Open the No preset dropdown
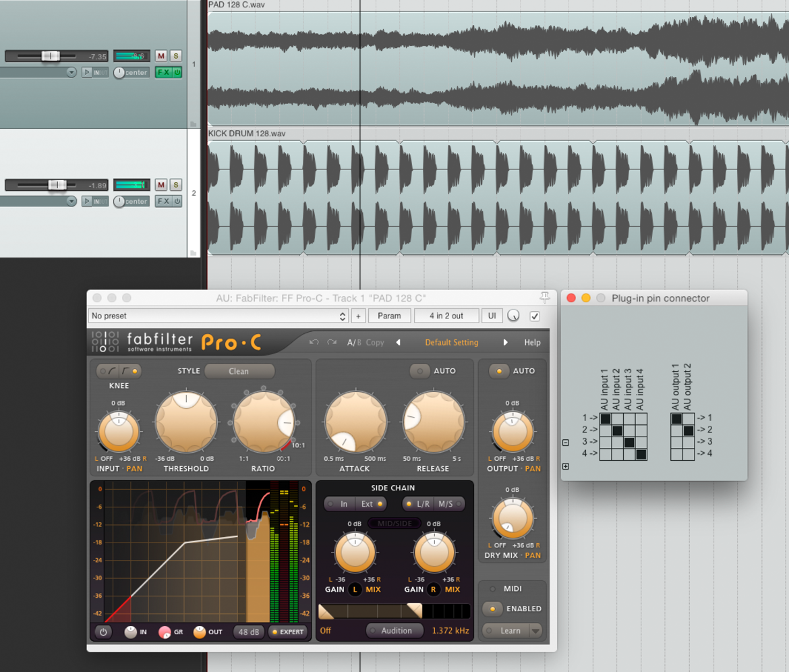The image size is (789, 672). click(x=218, y=316)
